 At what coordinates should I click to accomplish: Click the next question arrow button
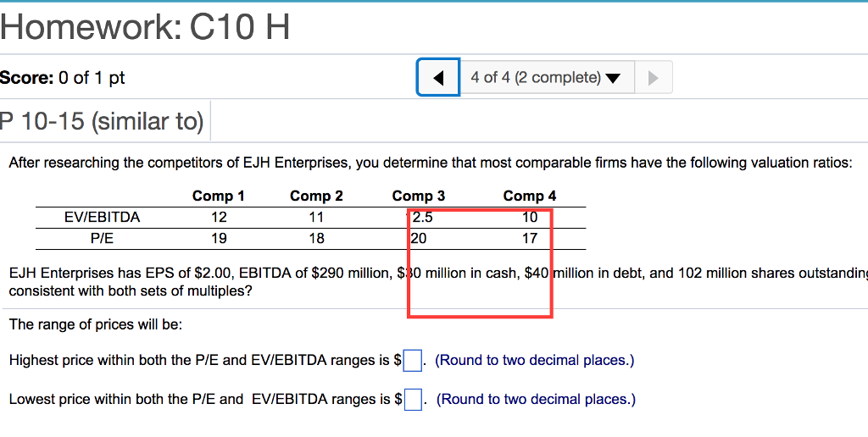click(x=653, y=78)
